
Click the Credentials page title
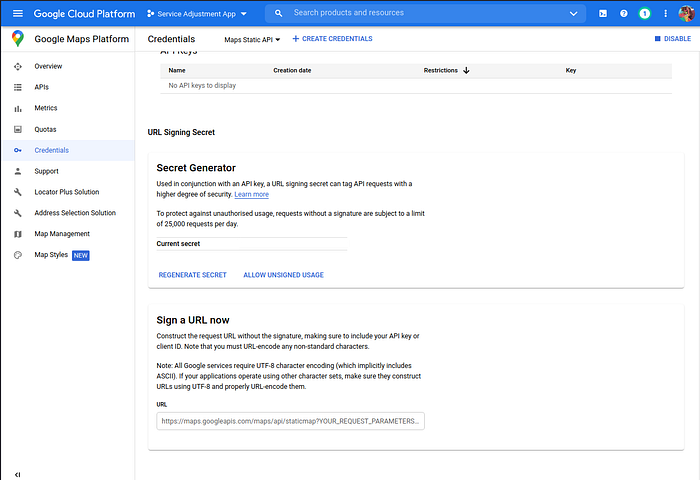click(x=171, y=39)
